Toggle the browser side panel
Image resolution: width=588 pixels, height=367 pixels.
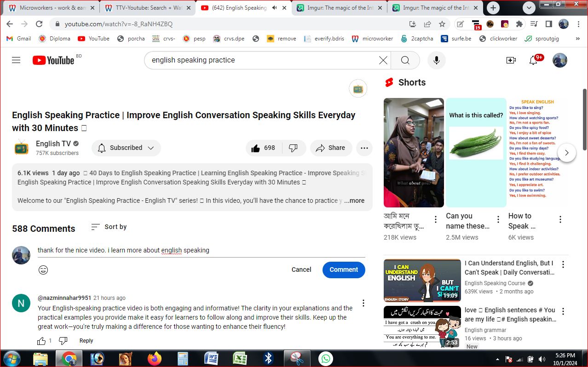[x=549, y=24]
